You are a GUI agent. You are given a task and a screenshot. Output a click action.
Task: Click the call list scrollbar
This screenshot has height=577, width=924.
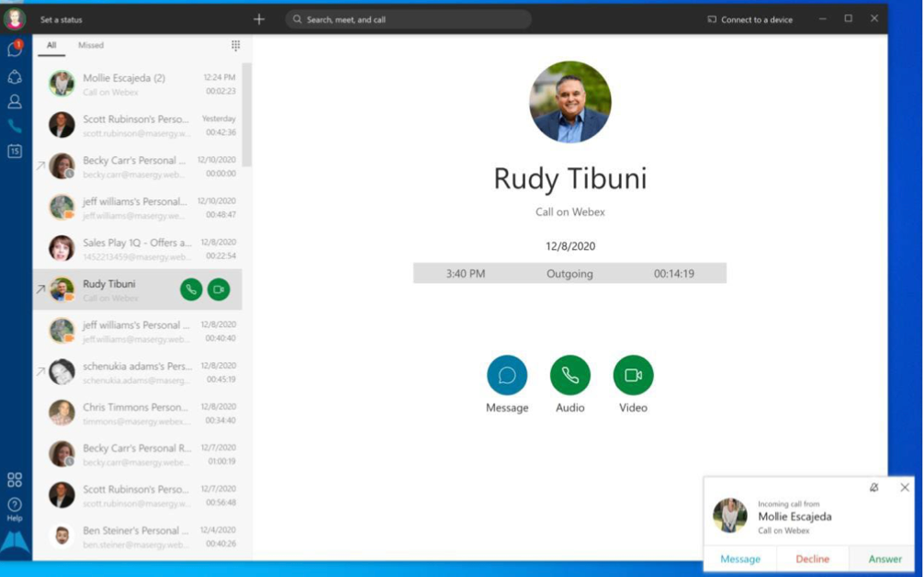247,115
